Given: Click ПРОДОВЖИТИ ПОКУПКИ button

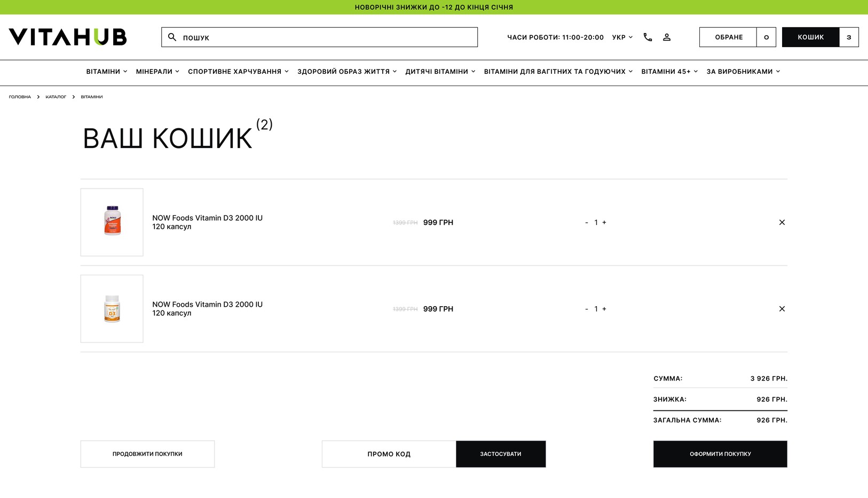Looking at the screenshot, I should pos(147,454).
